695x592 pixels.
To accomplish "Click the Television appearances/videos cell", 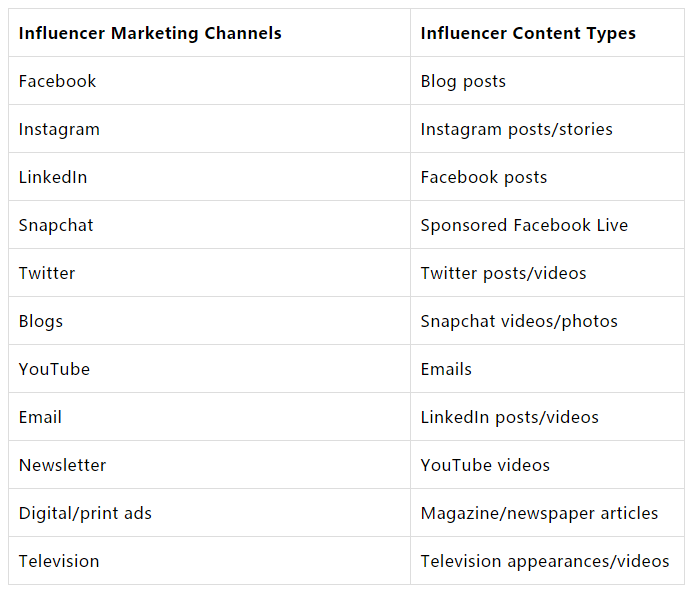I will click(x=547, y=561).
